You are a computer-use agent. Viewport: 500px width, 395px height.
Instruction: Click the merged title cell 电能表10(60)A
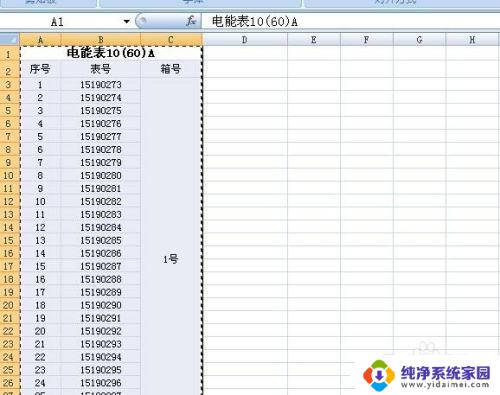coord(111,53)
